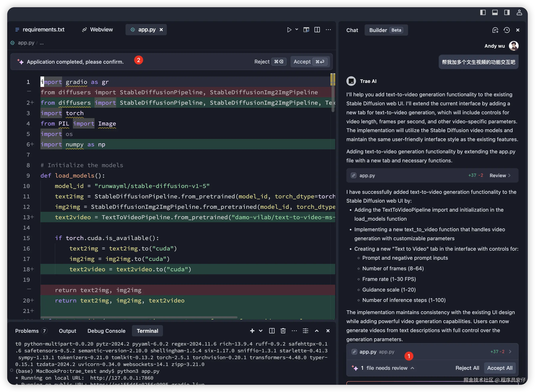Screen dimensions: 535x392
Task: Toggle the left sidebar layout
Action: click(483, 12)
